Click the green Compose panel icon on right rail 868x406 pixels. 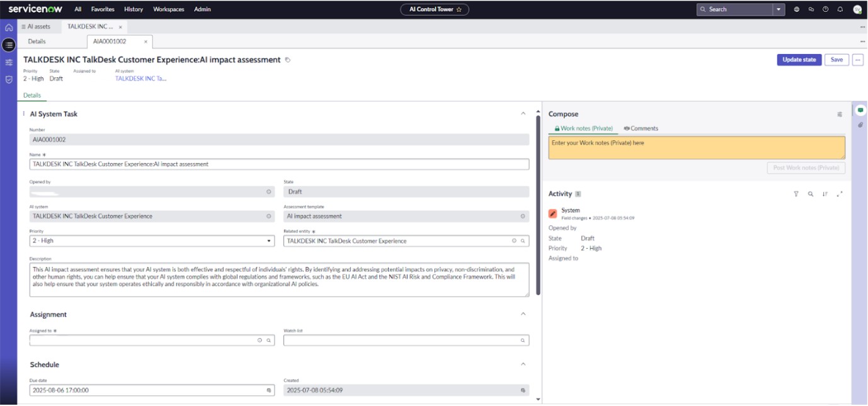click(x=860, y=110)
